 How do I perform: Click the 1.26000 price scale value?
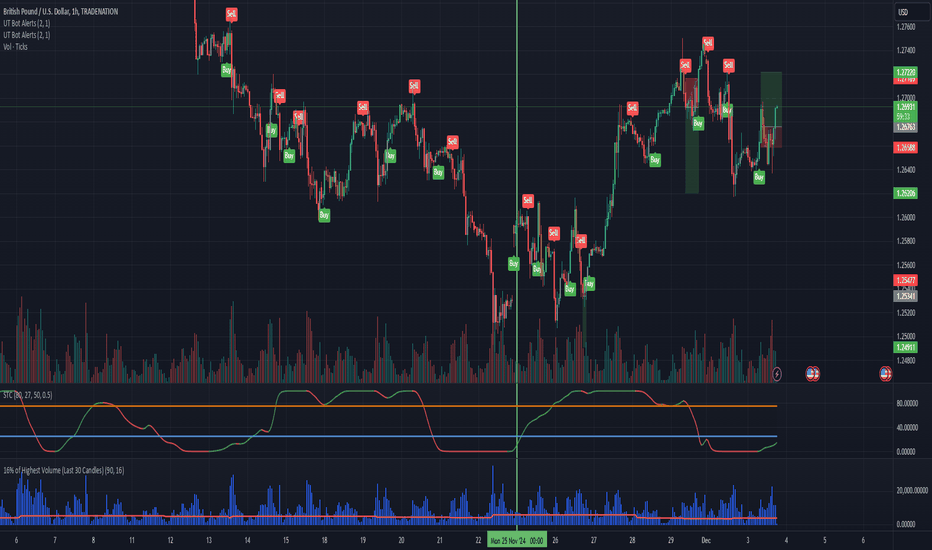point(906,218)
